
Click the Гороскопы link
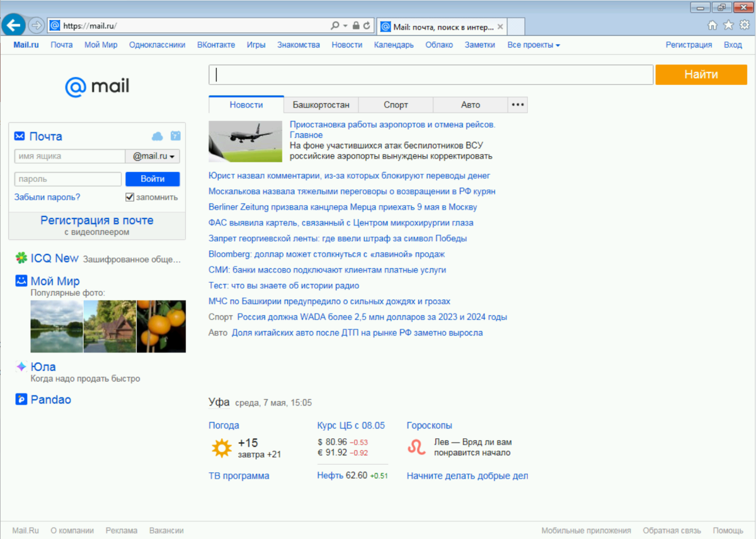(x=430, y=425)
